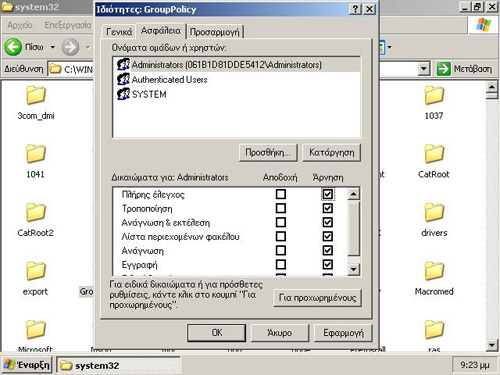Click the dialog help question mark button
This screenshot has width=500, height=375.
[x=356, y=9]
